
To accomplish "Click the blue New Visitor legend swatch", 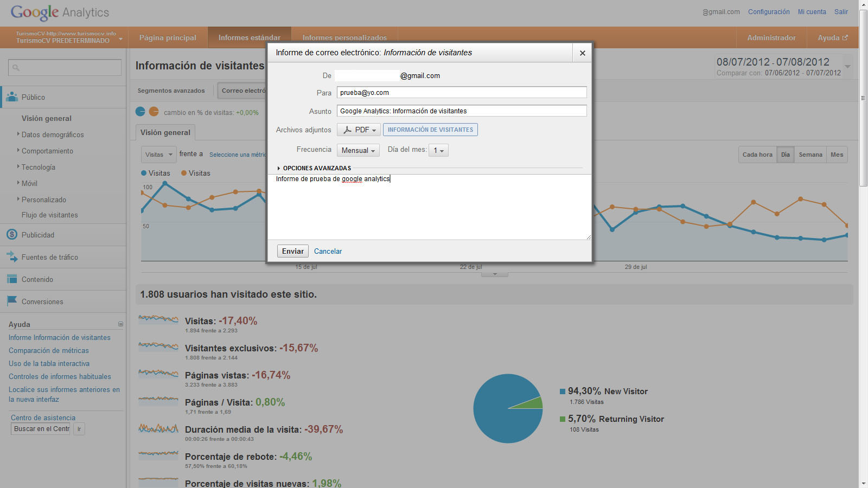I will pos(563,391).
